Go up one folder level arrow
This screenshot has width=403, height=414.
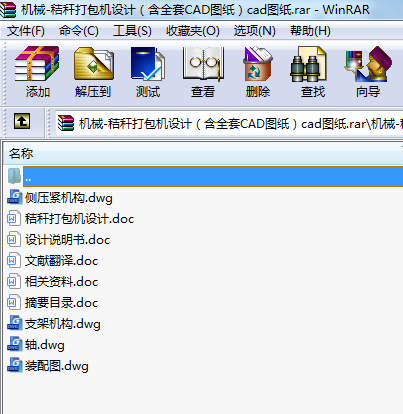click(22, 121)
